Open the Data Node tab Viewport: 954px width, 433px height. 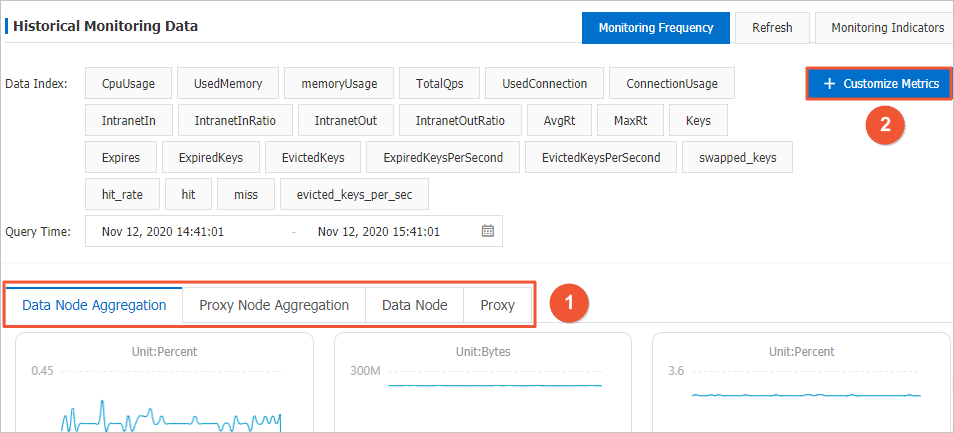coord(414,305)
